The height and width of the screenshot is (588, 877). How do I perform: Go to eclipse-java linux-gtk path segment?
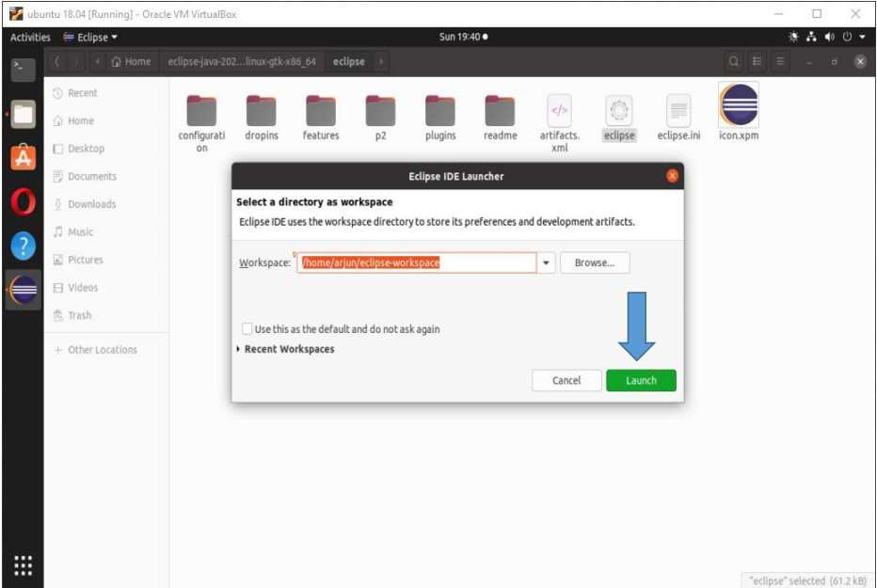click(242, 61)
